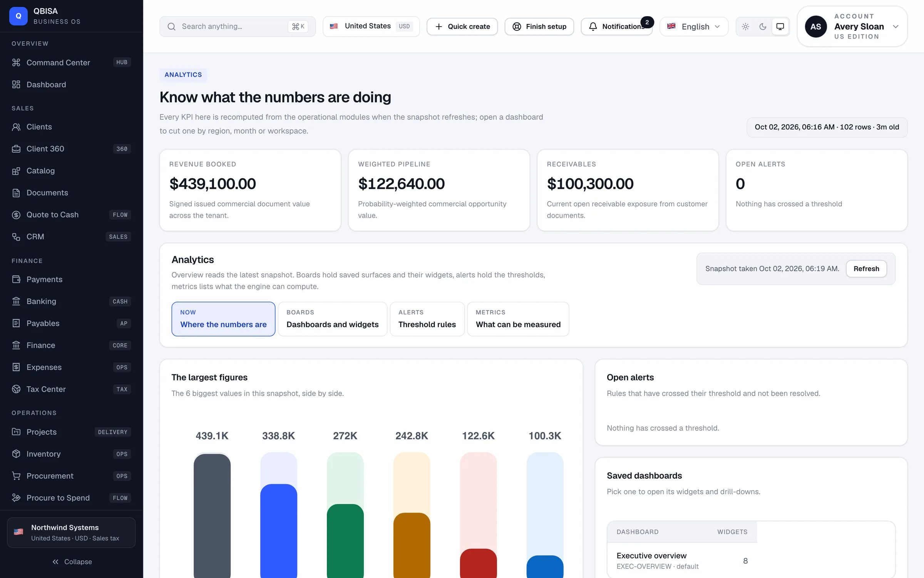Click the QBISA logo icon

tap(18, 16)
